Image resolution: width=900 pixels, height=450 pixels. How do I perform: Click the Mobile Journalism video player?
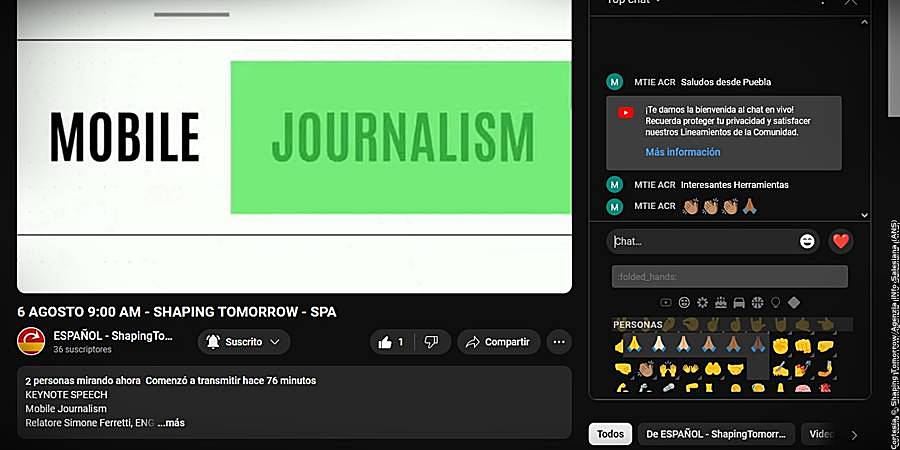[294, 146]
